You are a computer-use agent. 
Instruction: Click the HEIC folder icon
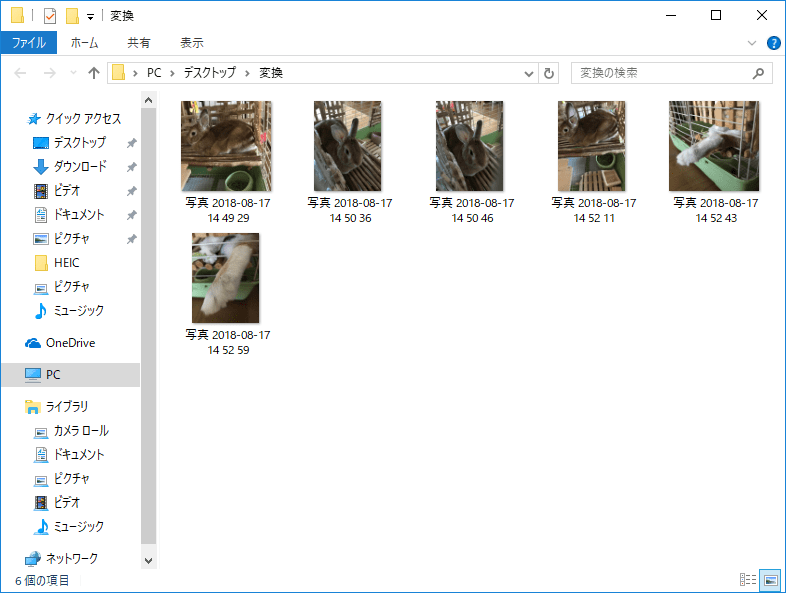coord(41,263)
